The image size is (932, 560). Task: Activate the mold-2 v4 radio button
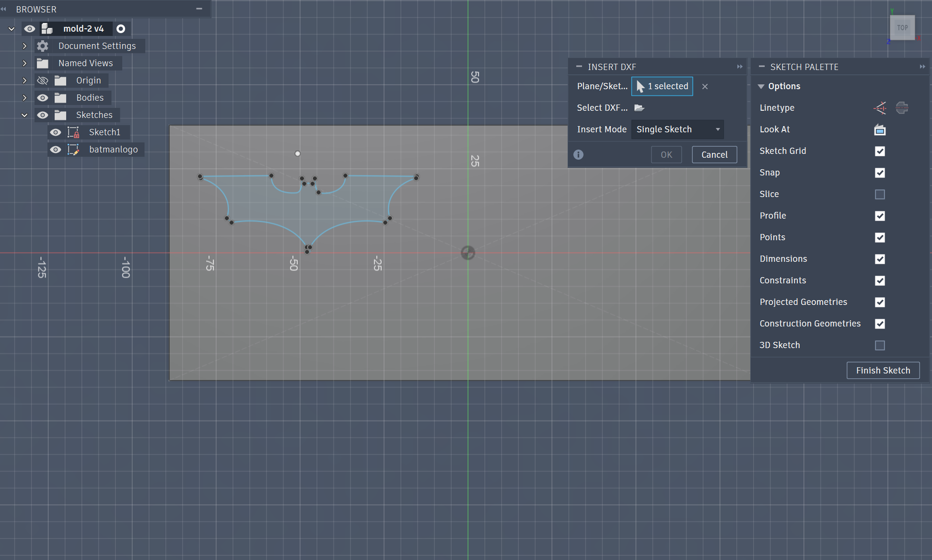pyautogui.click(x=121, y=29)
